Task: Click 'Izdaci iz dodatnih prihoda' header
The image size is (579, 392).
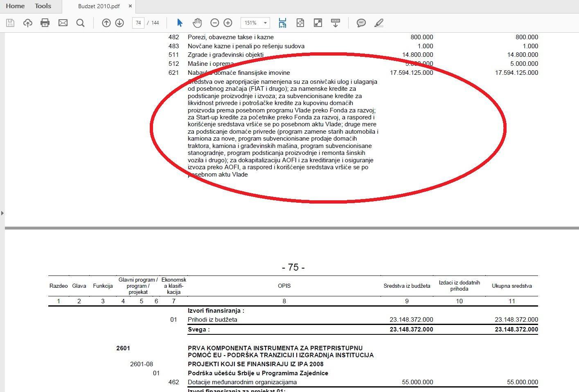Action: [460, 286]
